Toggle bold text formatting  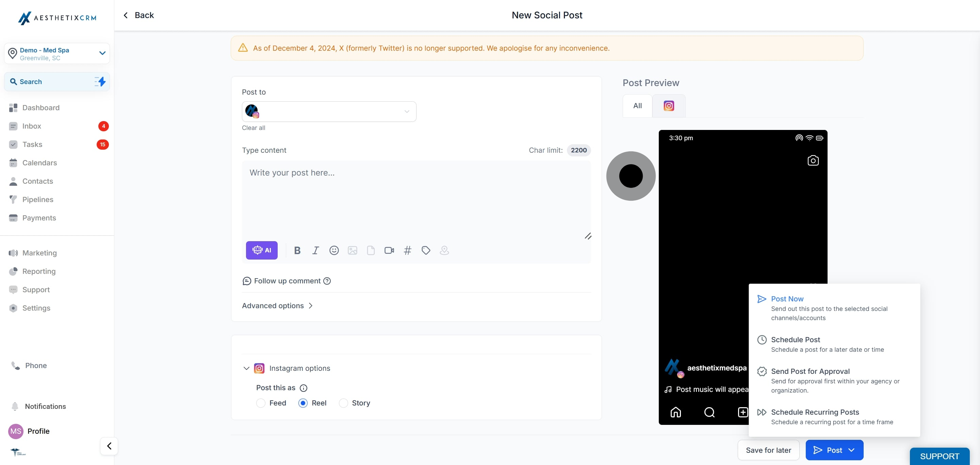[297, 250]
